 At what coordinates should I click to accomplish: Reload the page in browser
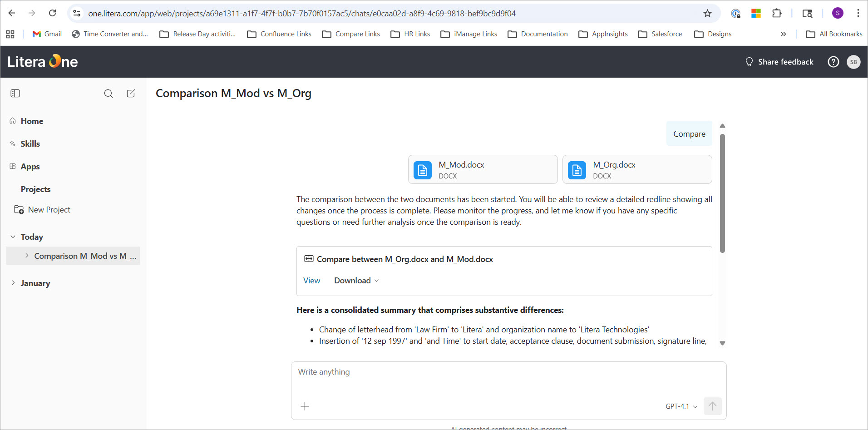[52, 13]
